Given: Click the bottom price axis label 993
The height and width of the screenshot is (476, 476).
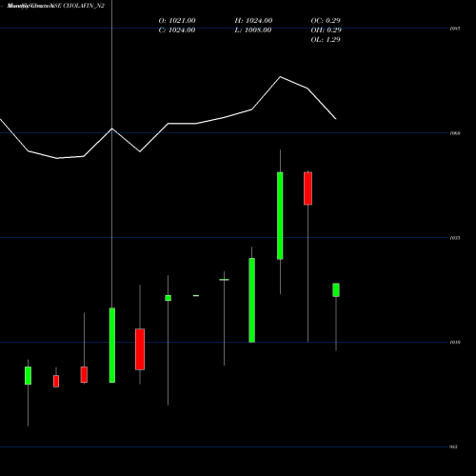Looking at the screenshot, I should [x=454, y=446].
